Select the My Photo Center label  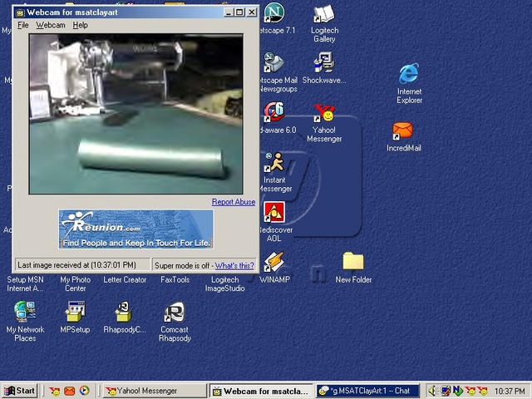point(75,284)
